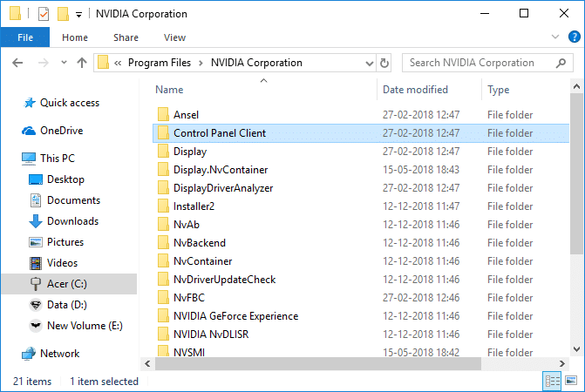Switch to large icons view in status bar
The width and height of the screenshot is (585, 392).
pyautogui.click(x=572, y=381)
